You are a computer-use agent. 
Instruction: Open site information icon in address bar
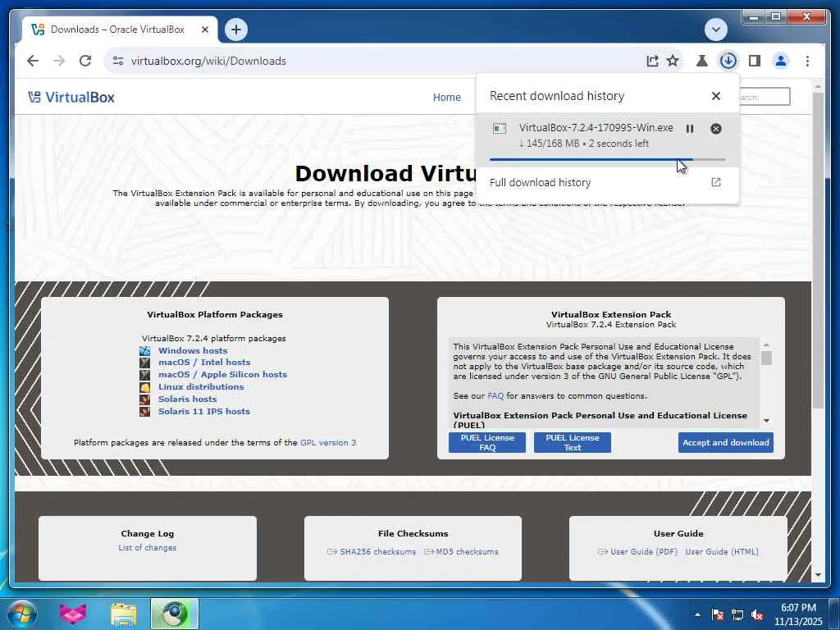(118, 61)
